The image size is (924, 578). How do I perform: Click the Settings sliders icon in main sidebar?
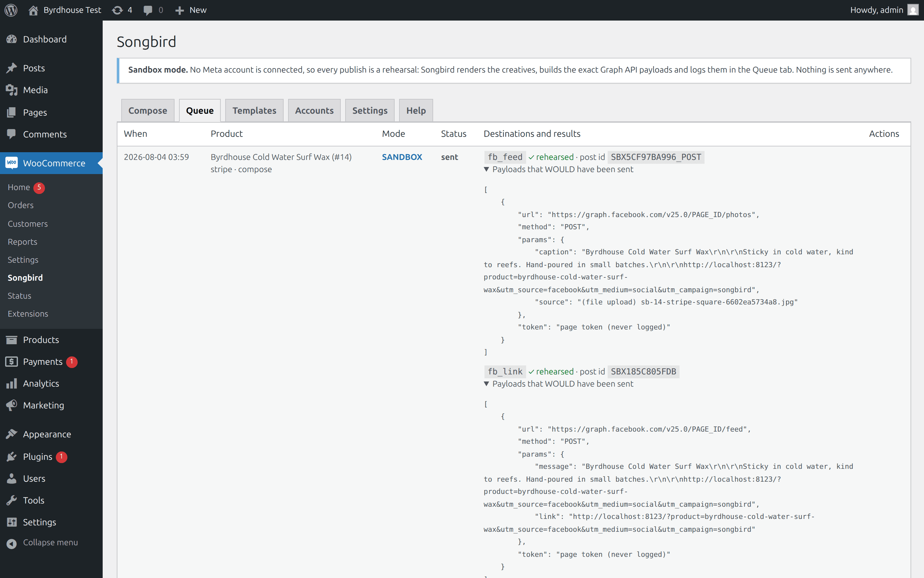point(12,522)
